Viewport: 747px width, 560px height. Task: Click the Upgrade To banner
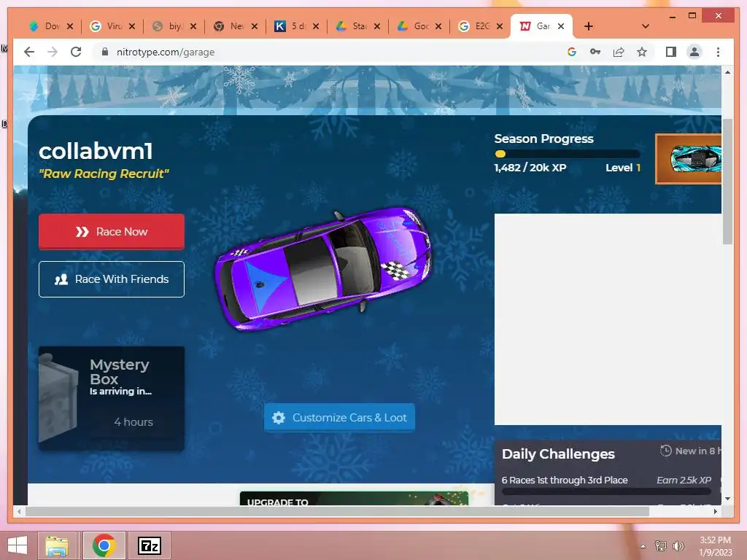[x=354, y=498]
